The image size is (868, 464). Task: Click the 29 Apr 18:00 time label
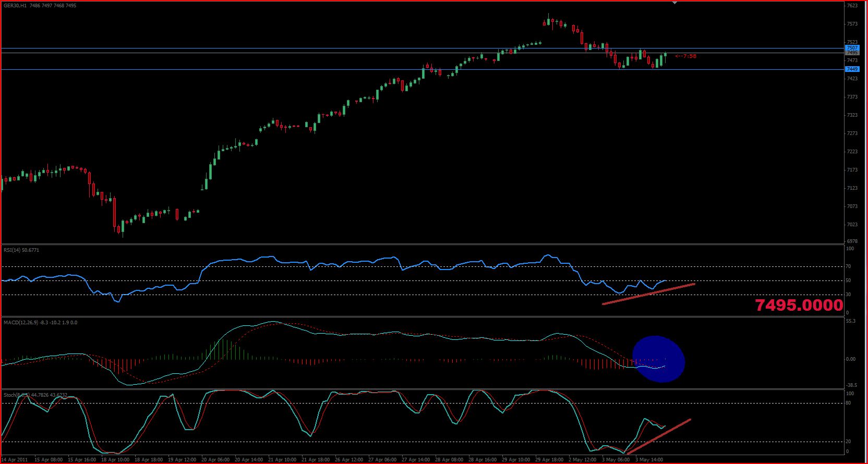(549, 460)
